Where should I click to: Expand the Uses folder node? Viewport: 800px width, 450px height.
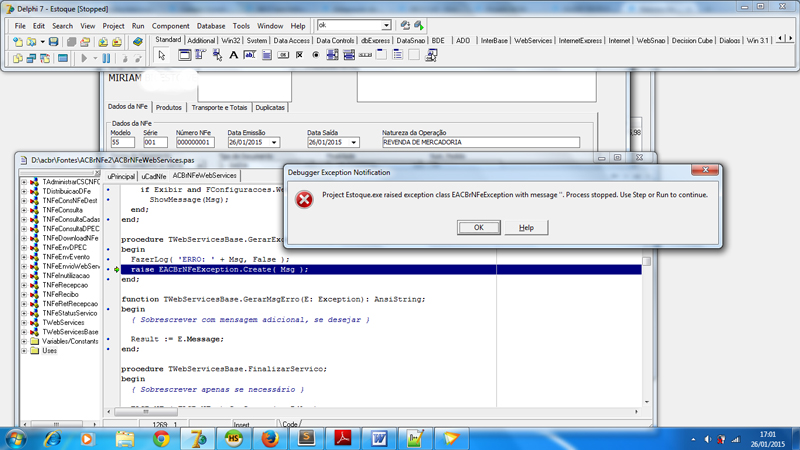[24, 351]
